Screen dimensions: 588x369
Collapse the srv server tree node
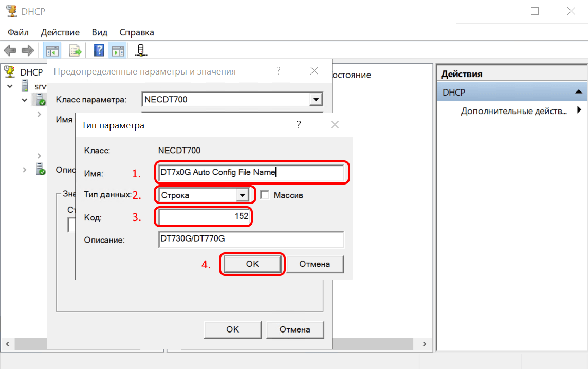tap(10, 86)
